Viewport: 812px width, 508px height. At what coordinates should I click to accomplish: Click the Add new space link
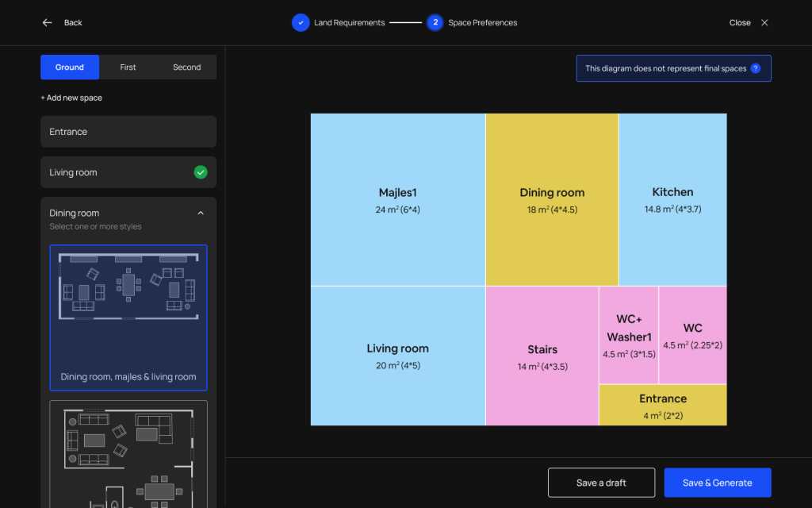(x=71, y=98)
